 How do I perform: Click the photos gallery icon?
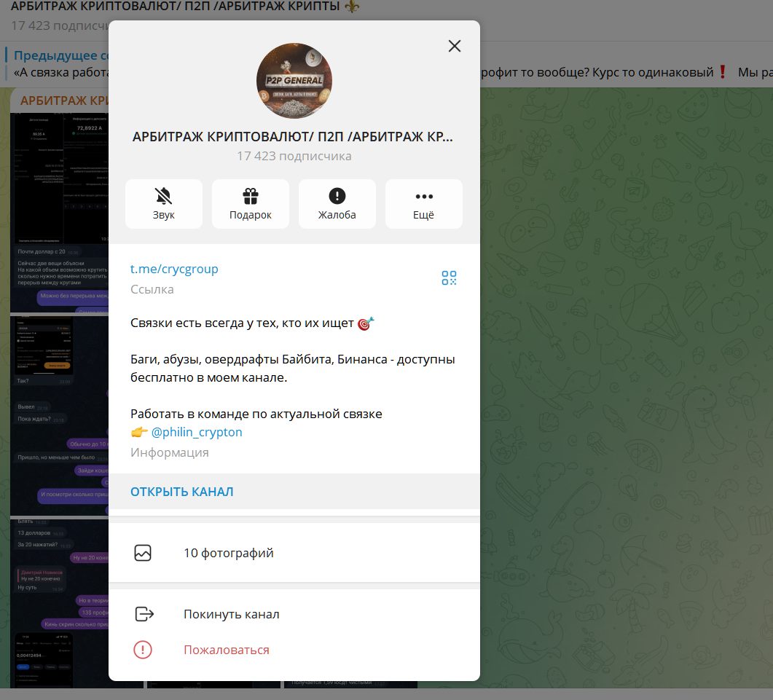143,553
